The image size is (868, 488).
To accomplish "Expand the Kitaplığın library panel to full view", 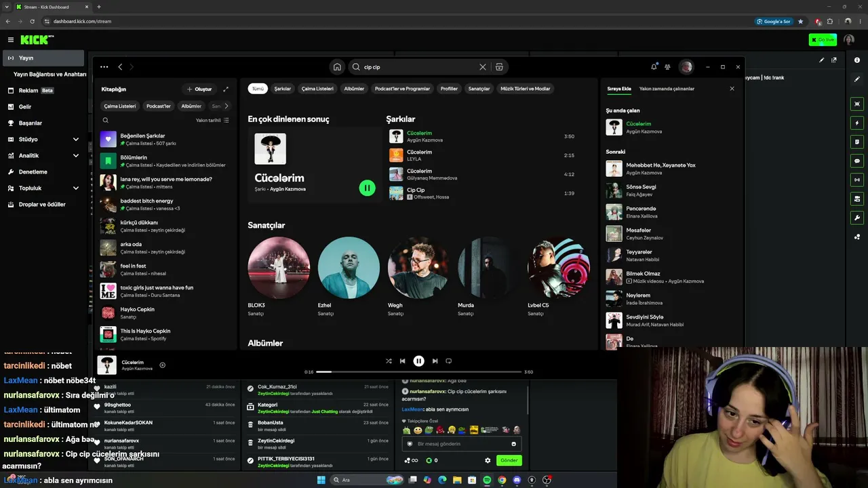I will pyautogui.click(x=226, y=89).
